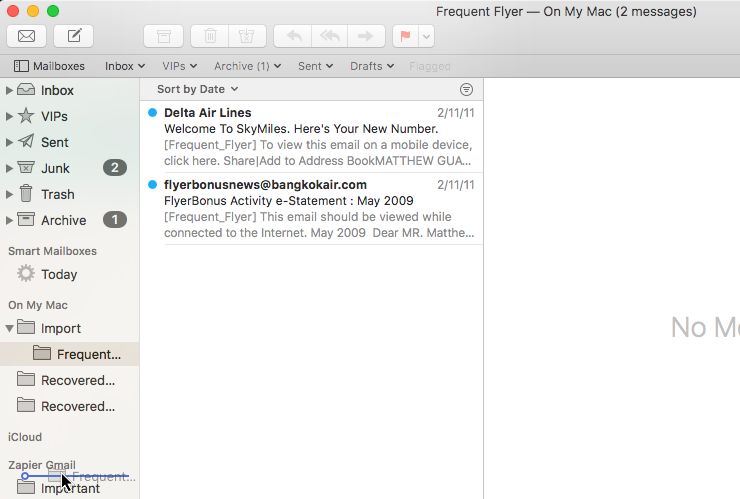The width and height of the screenshot is (740, 499).
Task: Click the Forward arrow icon
Action: [365, 36]
